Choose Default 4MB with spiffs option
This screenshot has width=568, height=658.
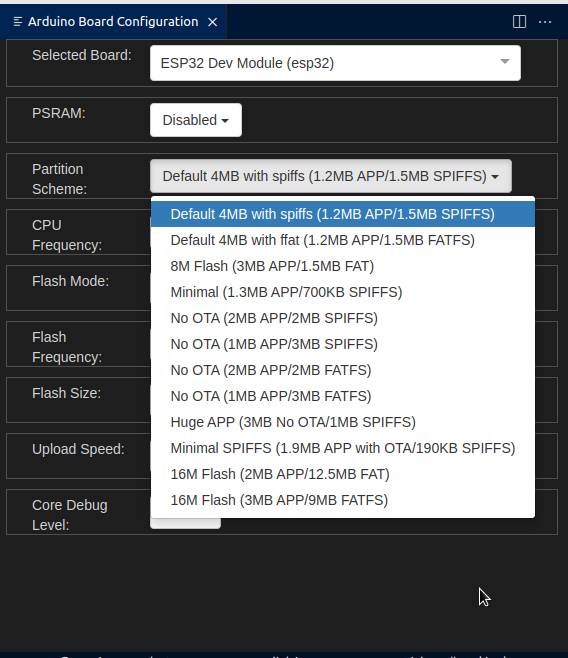click(343, 214)
